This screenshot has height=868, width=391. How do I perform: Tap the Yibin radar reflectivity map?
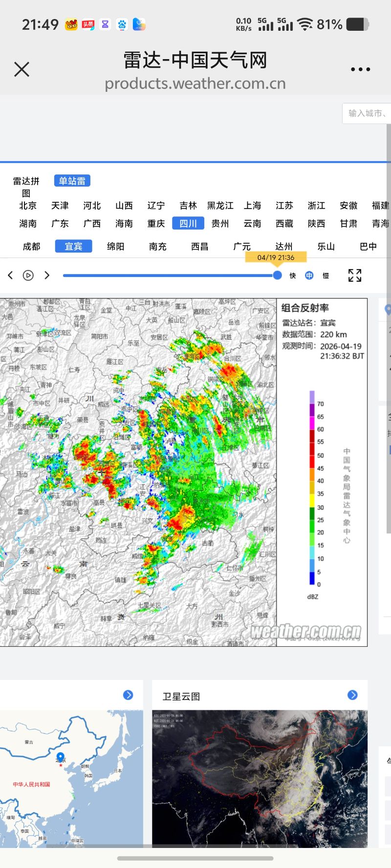click(x=138, y=472)
